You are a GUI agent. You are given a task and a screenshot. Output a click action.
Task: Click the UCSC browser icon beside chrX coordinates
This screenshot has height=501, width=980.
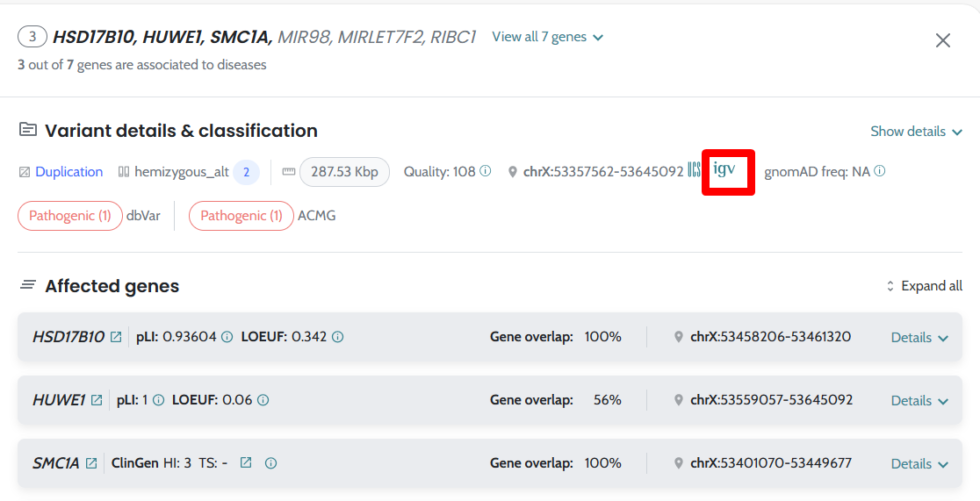click(694, 170)
